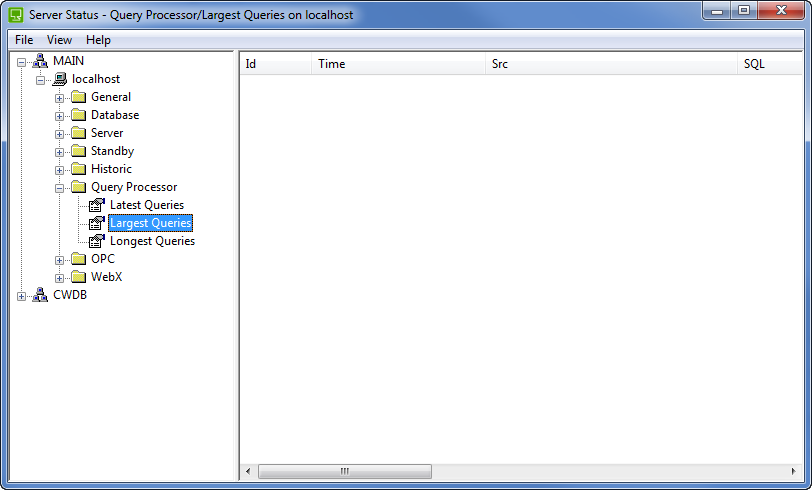Click the Longest Queries report icon
812x490 pixels.
click(97, 241)
